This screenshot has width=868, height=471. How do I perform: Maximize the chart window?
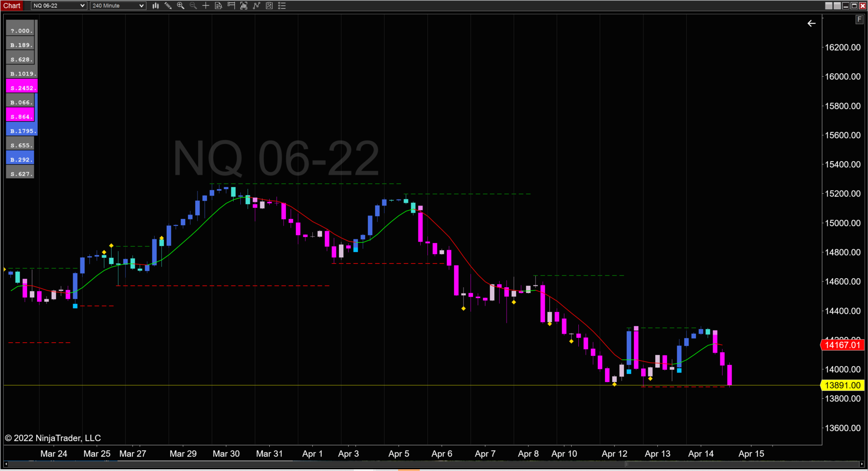(x=854, y=6)
